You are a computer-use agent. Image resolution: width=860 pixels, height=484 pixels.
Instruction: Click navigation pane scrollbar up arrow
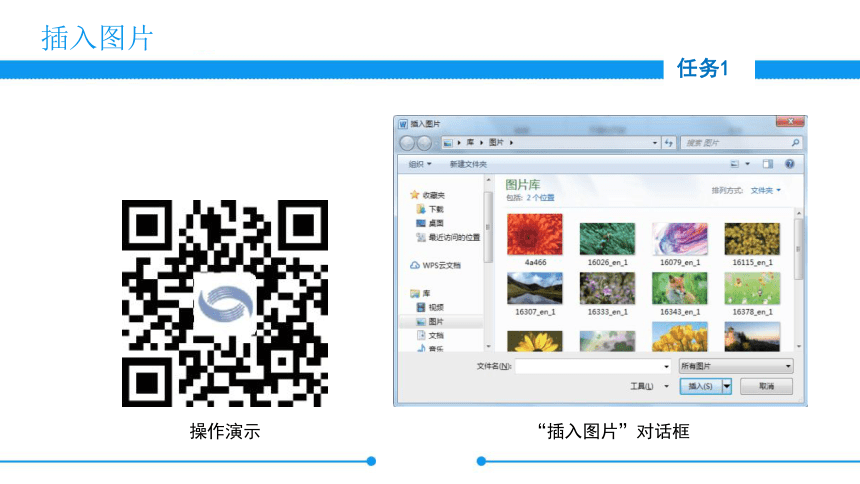488,180
